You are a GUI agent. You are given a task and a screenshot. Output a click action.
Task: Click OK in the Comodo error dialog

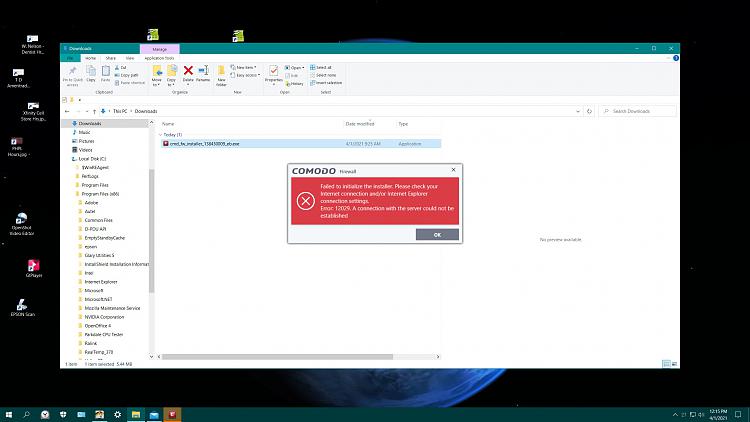point(437,234)
